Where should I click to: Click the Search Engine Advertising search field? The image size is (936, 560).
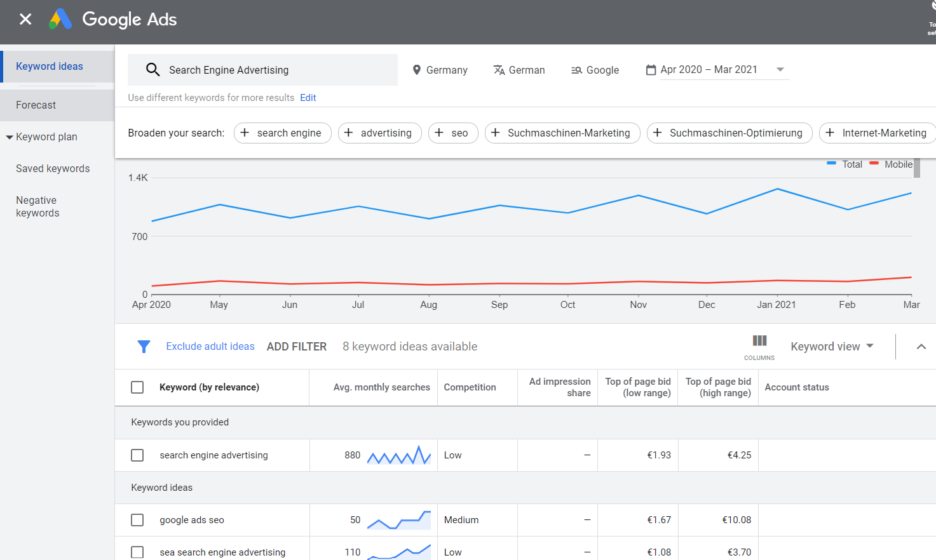click(262, 70)
